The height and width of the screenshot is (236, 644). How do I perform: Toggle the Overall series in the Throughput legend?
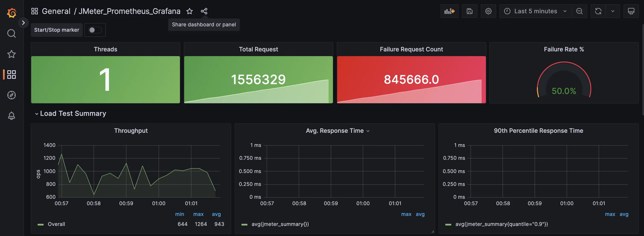point(56,224)
